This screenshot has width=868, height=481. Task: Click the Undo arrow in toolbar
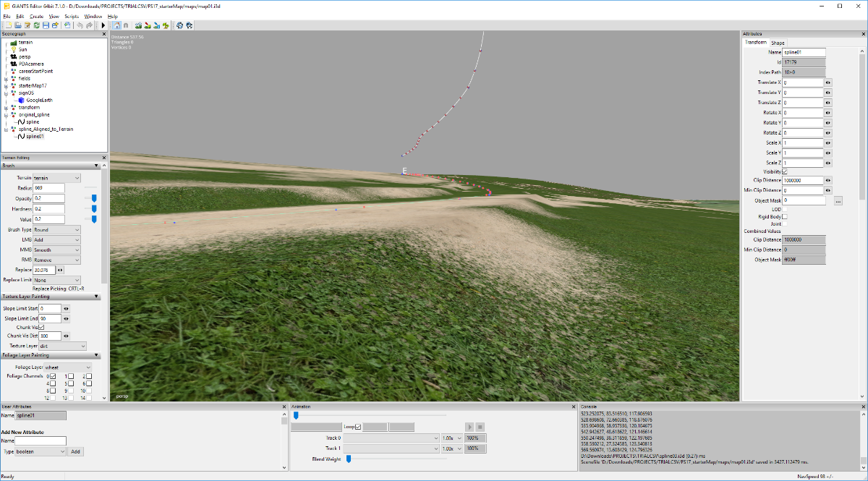79,25
